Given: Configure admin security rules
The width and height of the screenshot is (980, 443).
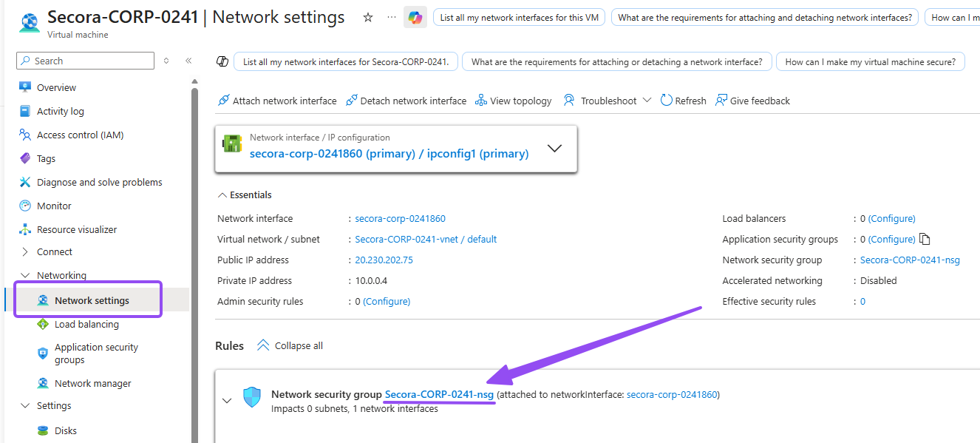Looking at the screenshot, I should (x=387, y=301).
